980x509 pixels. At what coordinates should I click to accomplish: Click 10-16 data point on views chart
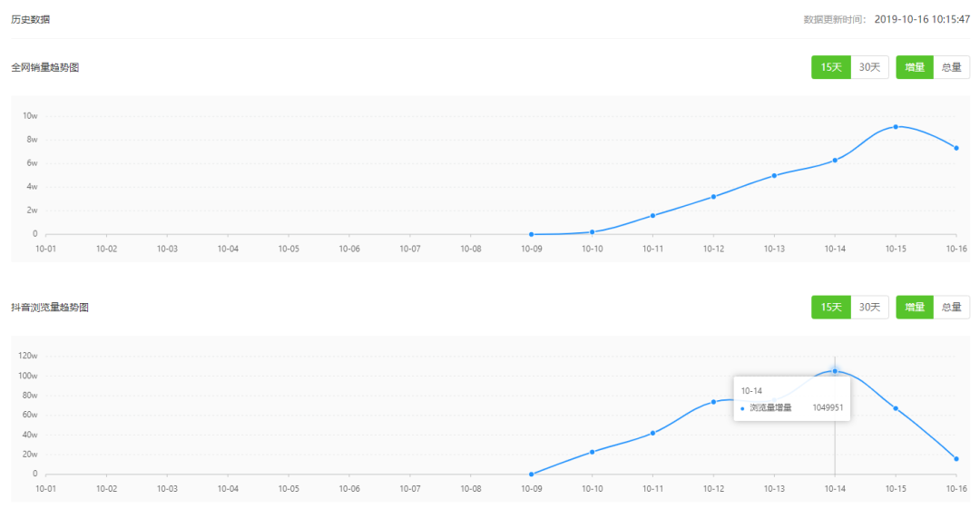coord(956,459)
